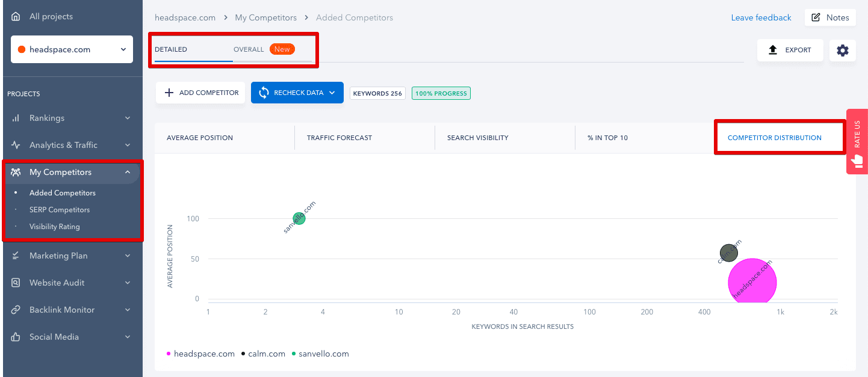Viewport: 868px width, 377px height.
Task: Click the All projects home icon
Action: (16, 17)
